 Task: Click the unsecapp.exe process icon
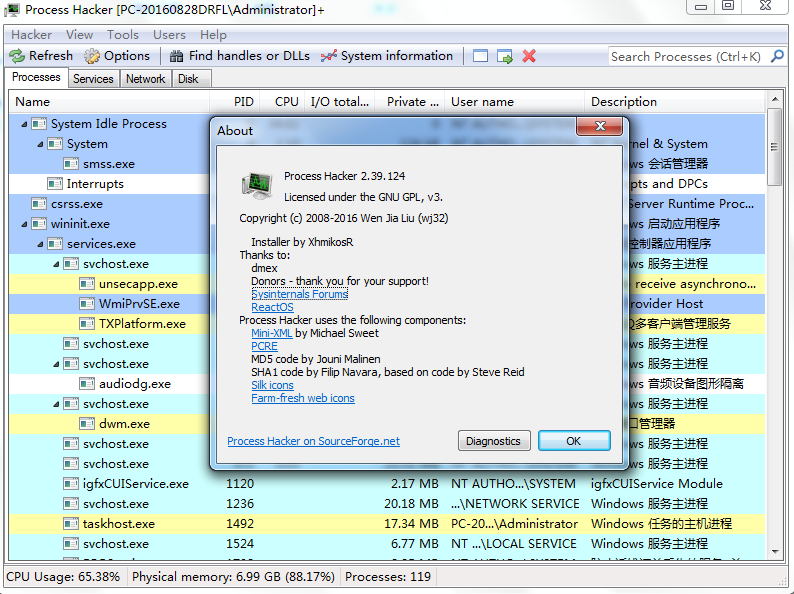[x=87, y=284]
